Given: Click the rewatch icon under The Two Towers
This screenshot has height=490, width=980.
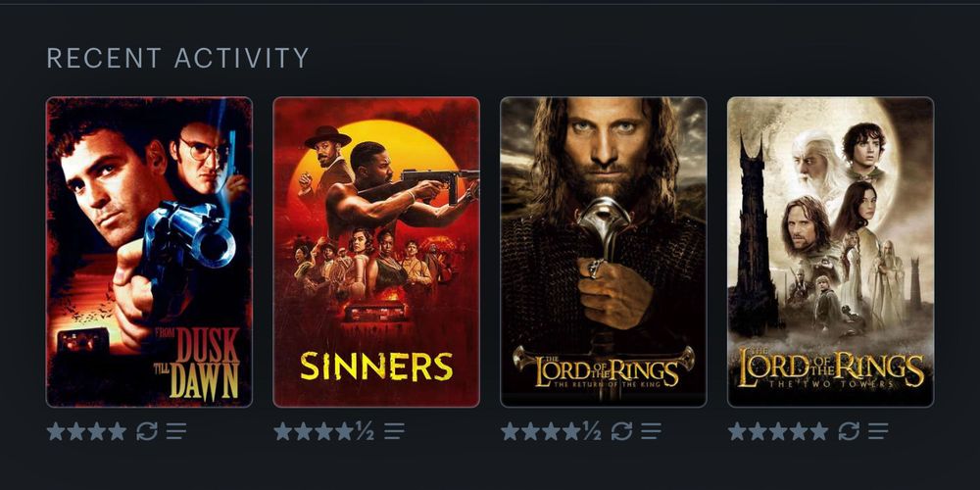Looking at the screenshot, I should click(849, 431).
